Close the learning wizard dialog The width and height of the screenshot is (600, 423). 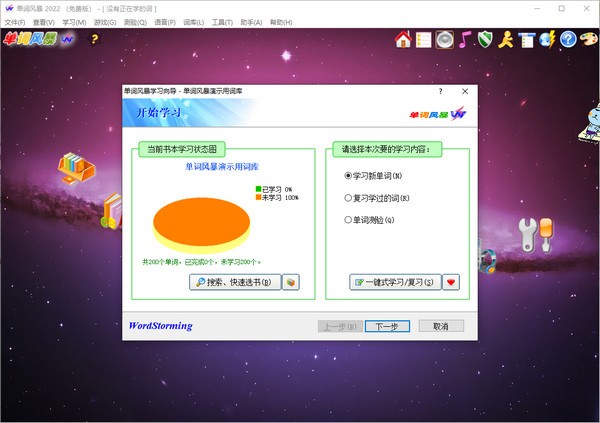(465, 91)
